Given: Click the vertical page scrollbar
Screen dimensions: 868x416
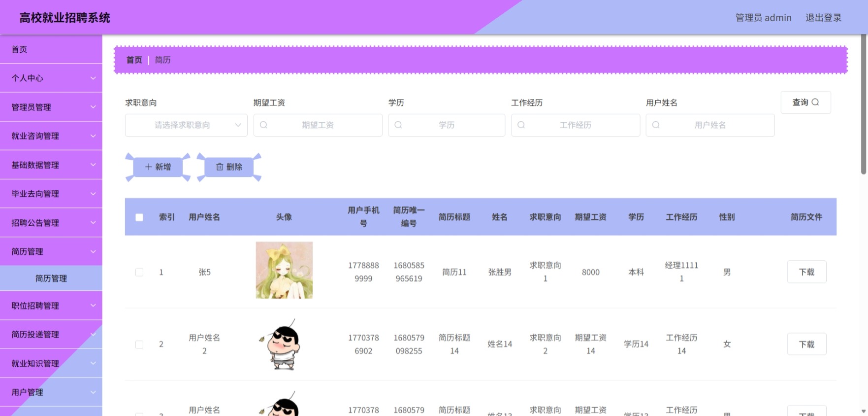Looking at the screenshot, I should (x=864, y=104).
